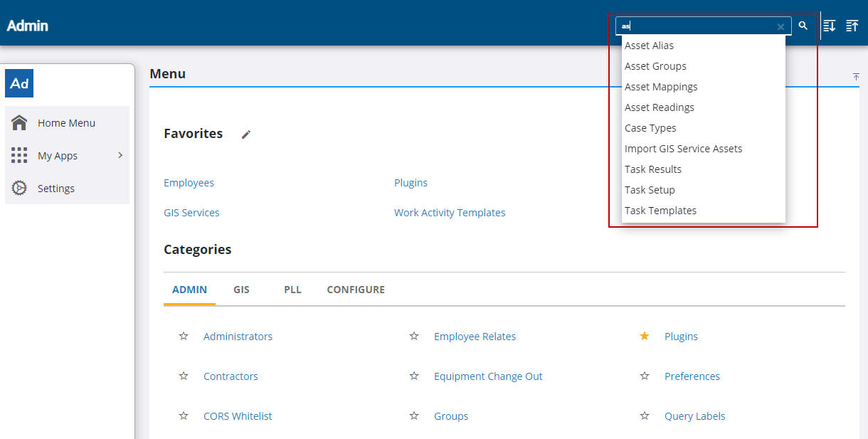
Task: Open the Employees favorite link
Action: point(189,182)
